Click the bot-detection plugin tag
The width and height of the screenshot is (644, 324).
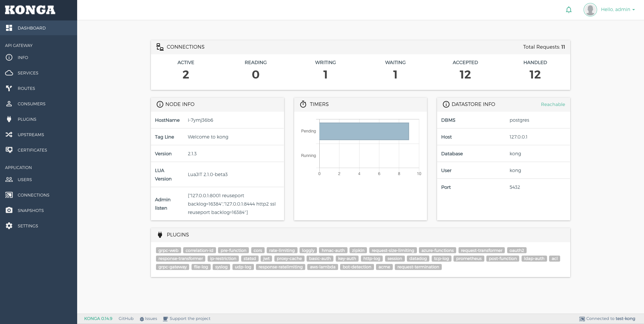[357, 267]
